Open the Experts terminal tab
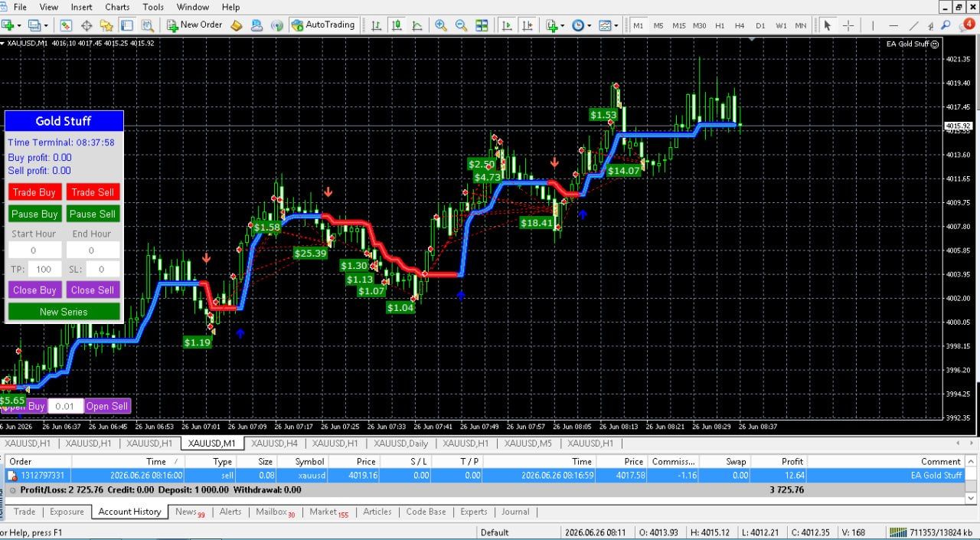This screenshot has height=540, width=980. [474, 512]
